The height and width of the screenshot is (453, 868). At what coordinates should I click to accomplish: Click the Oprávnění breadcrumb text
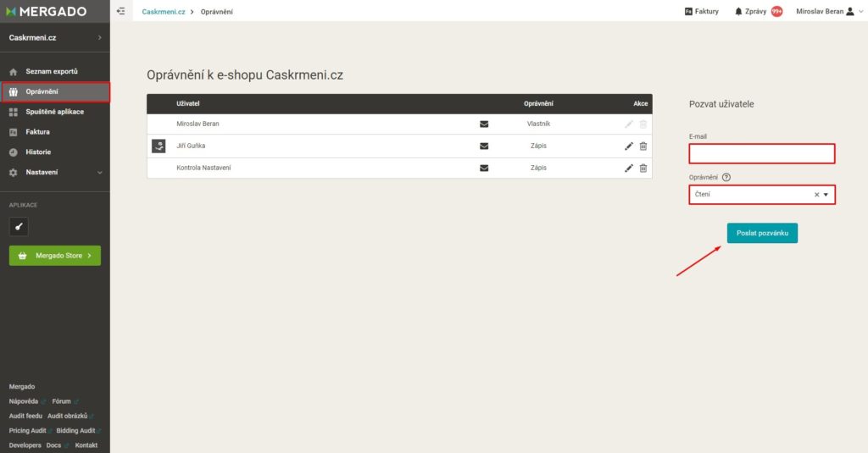(216, 12)
